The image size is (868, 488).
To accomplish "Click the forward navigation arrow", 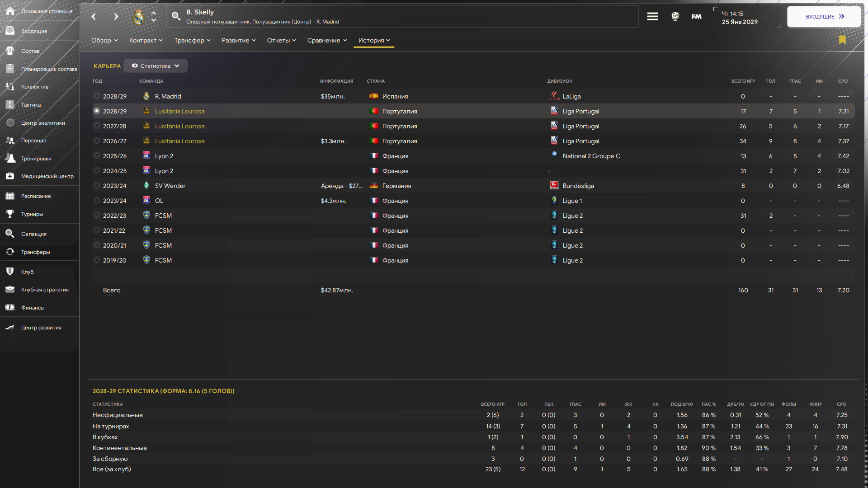I will tap(116, 17).
